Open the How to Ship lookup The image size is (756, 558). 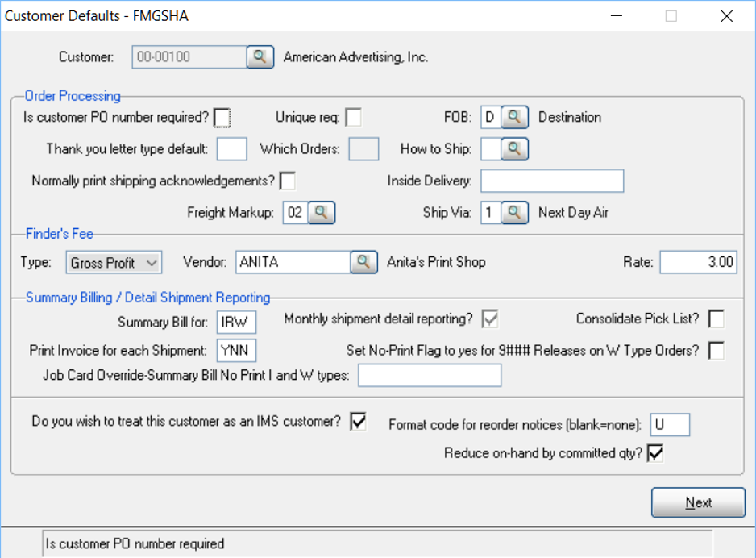[x=514, y=149]
